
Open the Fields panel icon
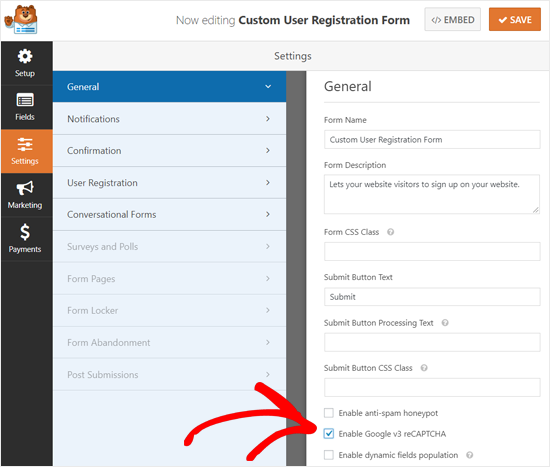[25, 100]
